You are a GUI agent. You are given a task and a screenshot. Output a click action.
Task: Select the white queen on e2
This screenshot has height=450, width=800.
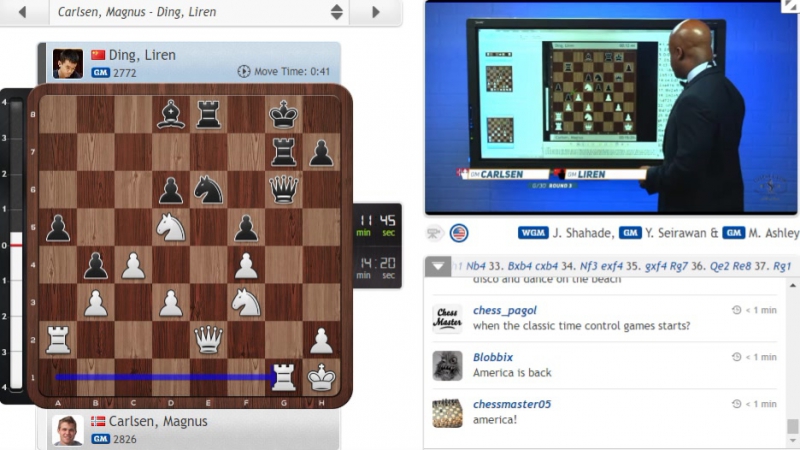point(209,340)
